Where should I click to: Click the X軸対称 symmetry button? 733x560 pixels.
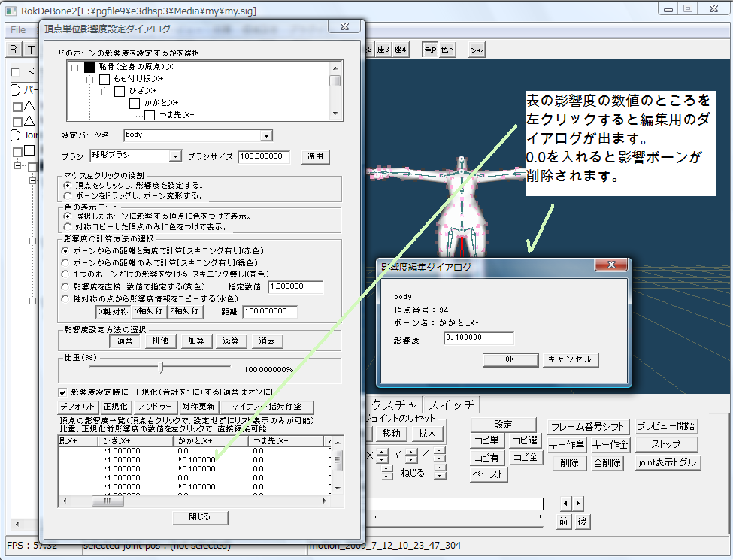[113, 311]
